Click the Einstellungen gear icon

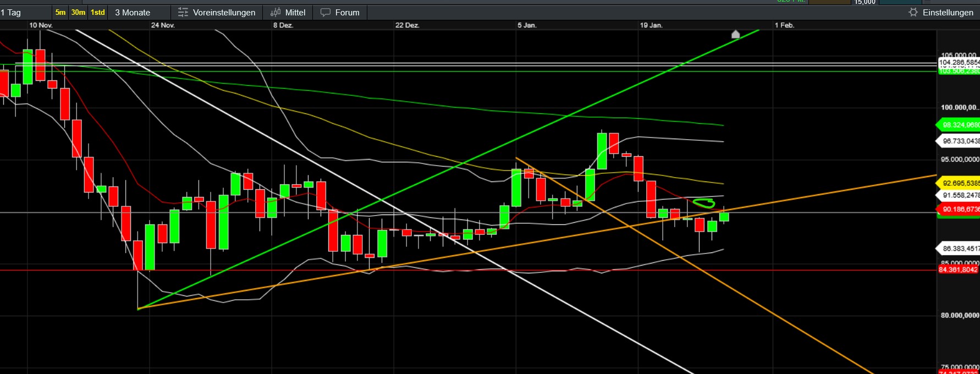pyautogui.click(x=913, y=12)
